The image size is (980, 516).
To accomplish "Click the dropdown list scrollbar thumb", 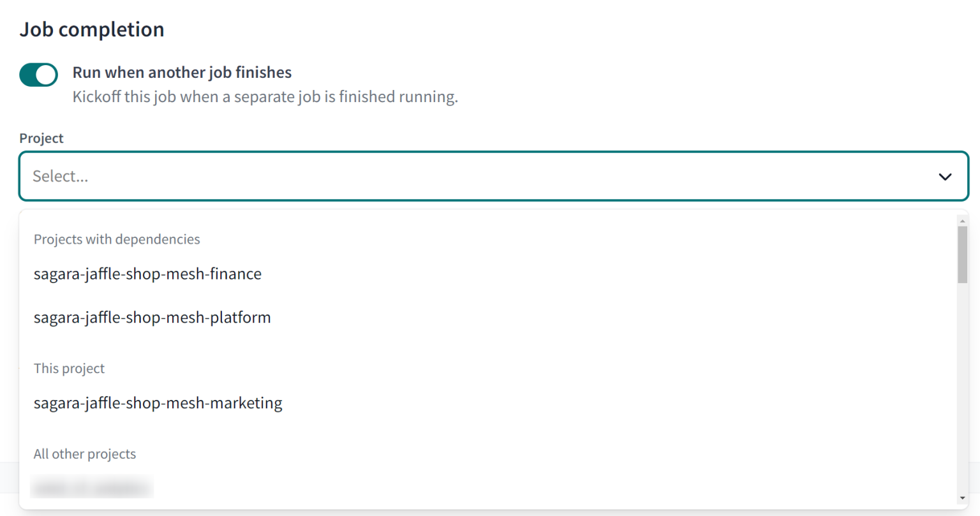I will coord(963,254).
